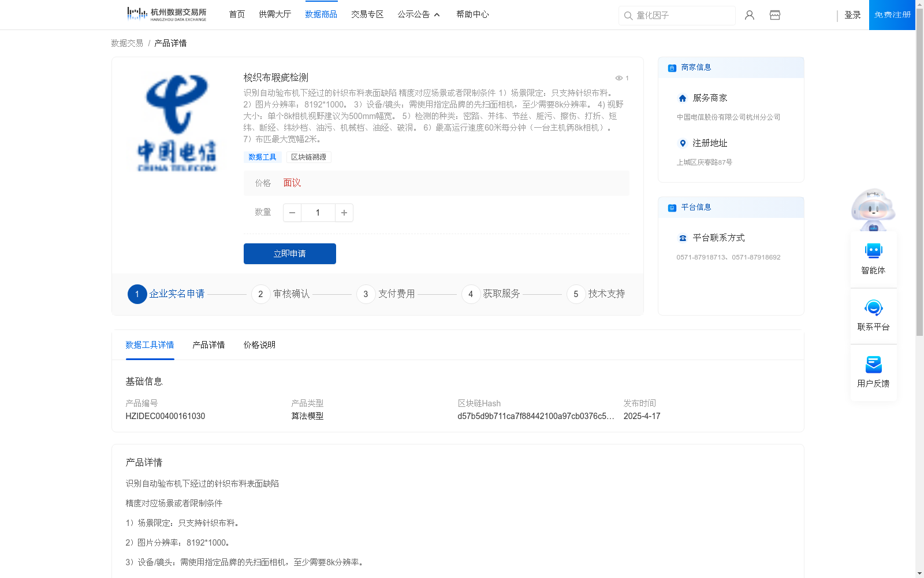Image resolution: width=924 pixels, height=578 pixels.
Task: Click 数据交易 breadcrumb link
Action: (127, 43)
